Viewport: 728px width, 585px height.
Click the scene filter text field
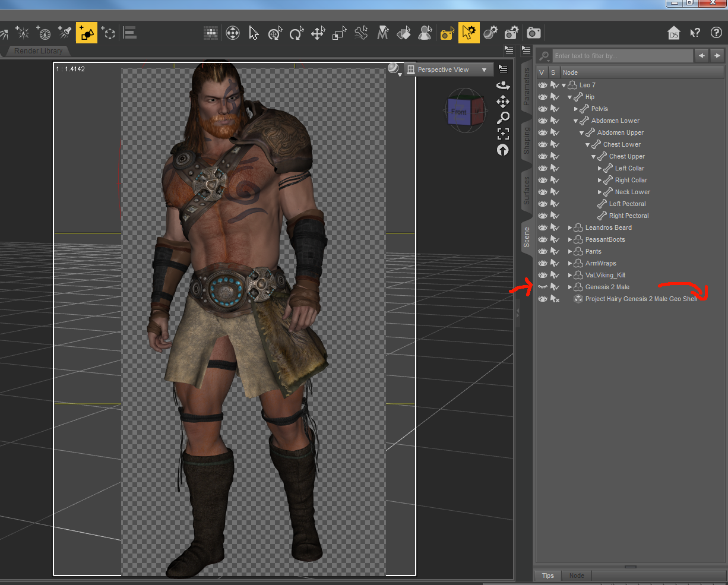(622, 56)
